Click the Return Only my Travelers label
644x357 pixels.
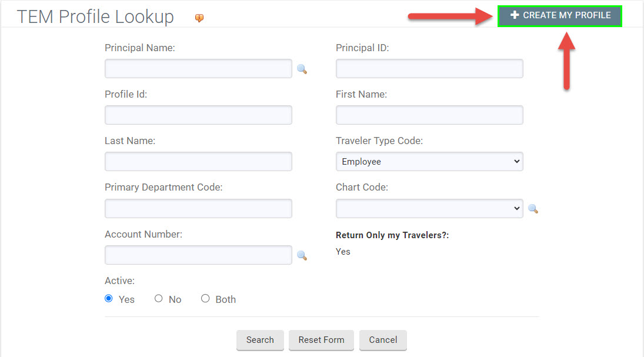[x=392, y=235]
